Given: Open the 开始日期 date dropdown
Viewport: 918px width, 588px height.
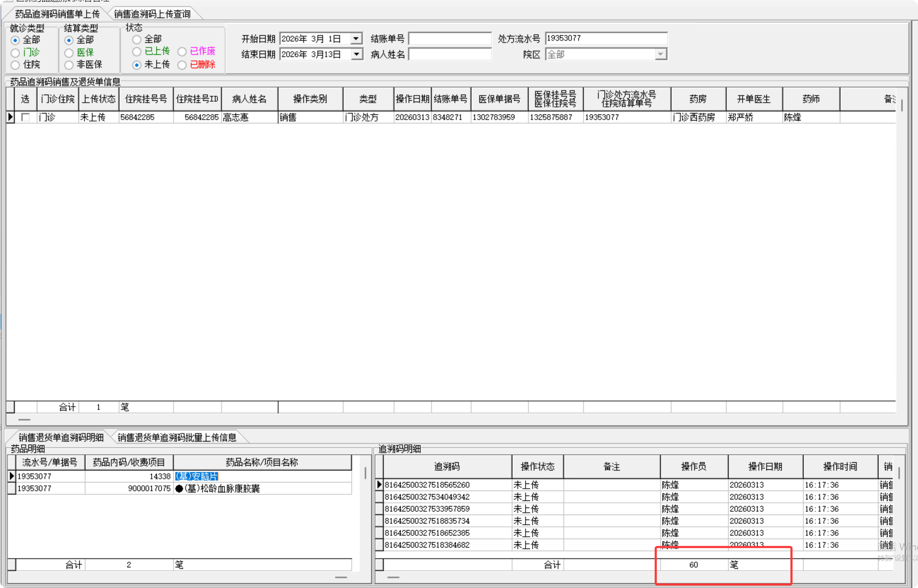Looking at the screenshot, I should pyautogui.click(x=357, y=39).
